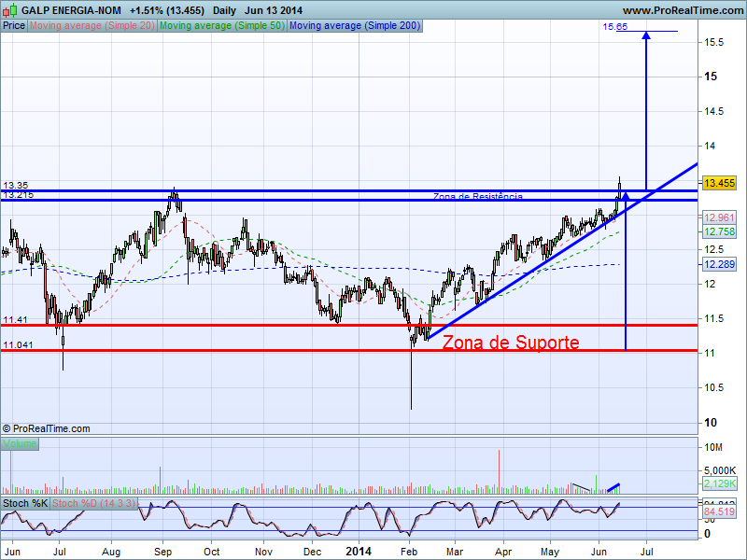Image resolution: width=747 pixels, height=560 pixels.
Task: Click the 84.519 stochastic value tag
Action: click(719, 511)
